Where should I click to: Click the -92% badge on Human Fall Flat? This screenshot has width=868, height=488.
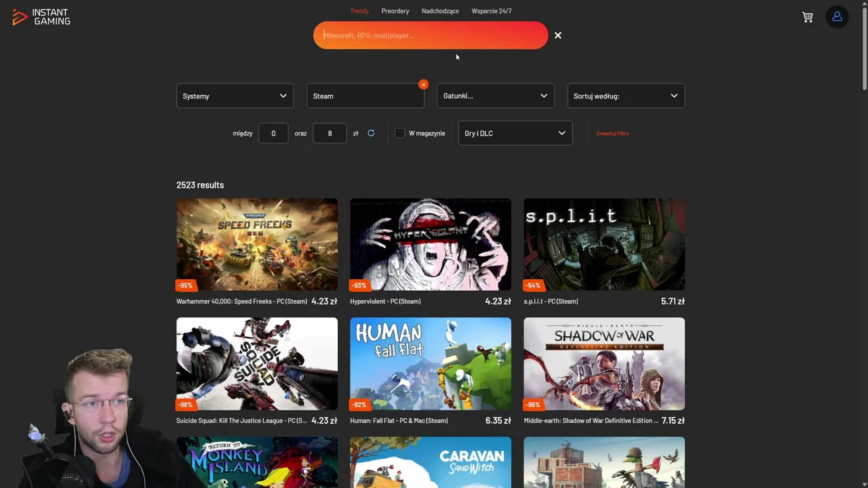point(359,405)
